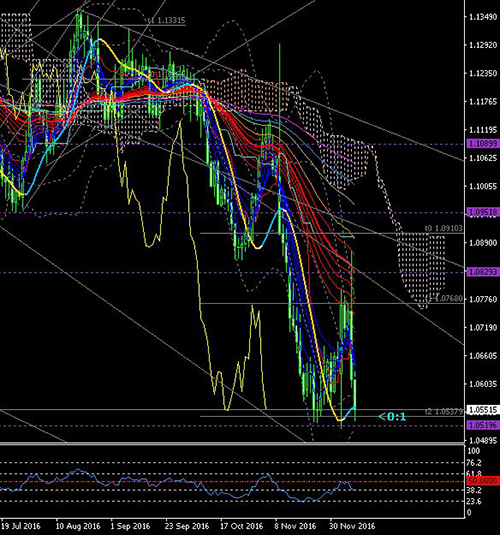This screenshot has width=500, height=535.
Task: Click the 17 Oct 2016 date label
Action: (x=242, y=526)
